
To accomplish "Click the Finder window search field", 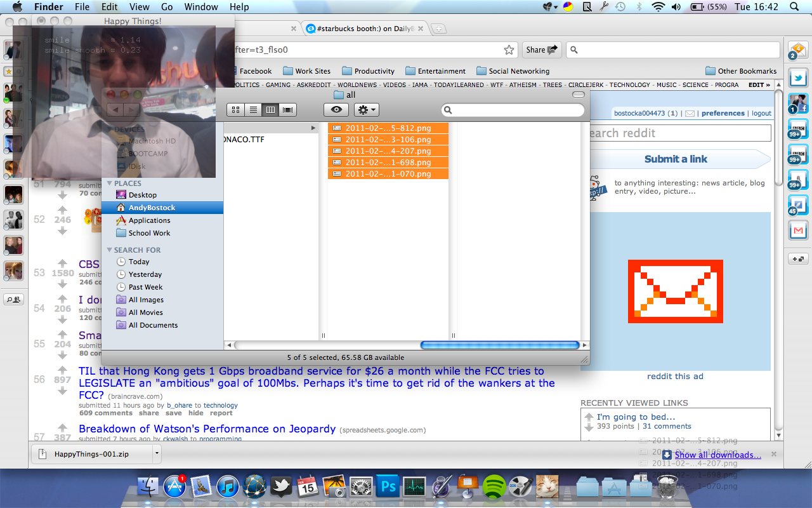I will pyautogui.click(x=513, y=110).
